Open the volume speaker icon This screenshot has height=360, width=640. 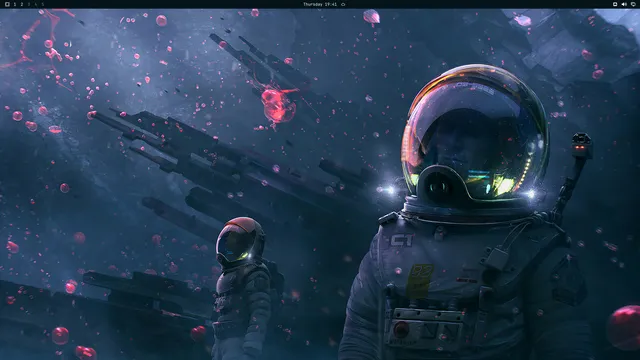click(x=624, y=4)
